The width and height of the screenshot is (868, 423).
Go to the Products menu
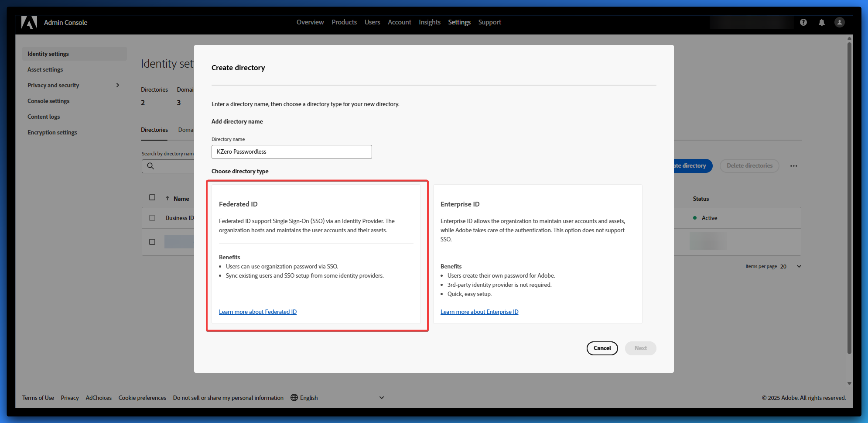coord(344,22)
